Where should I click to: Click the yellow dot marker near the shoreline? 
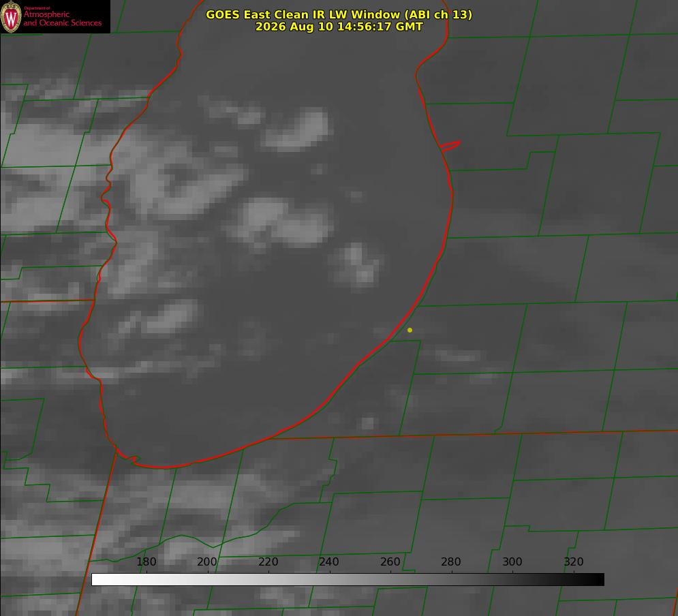tap(410, 330)
